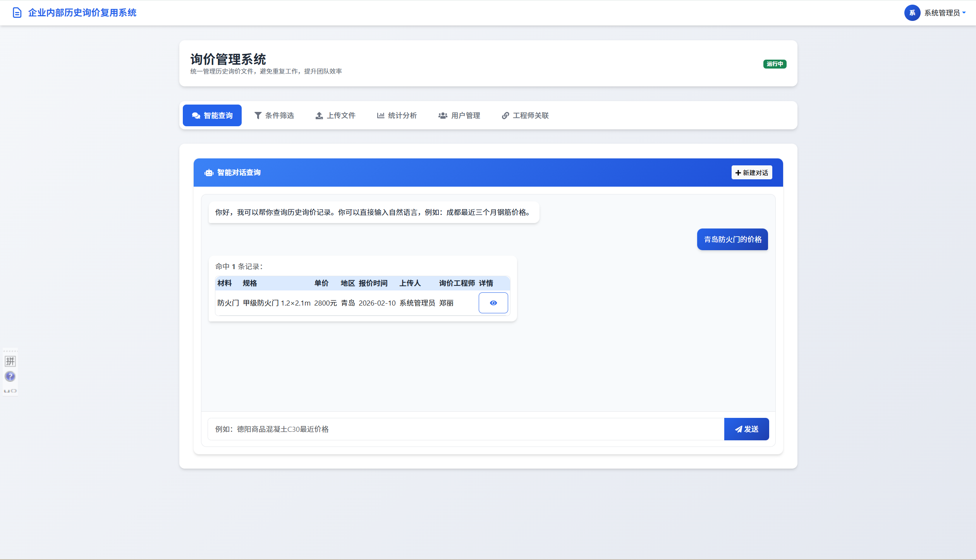Click the 拼 pinyin input method icon
976x560 pixels.
click(10, 361)
